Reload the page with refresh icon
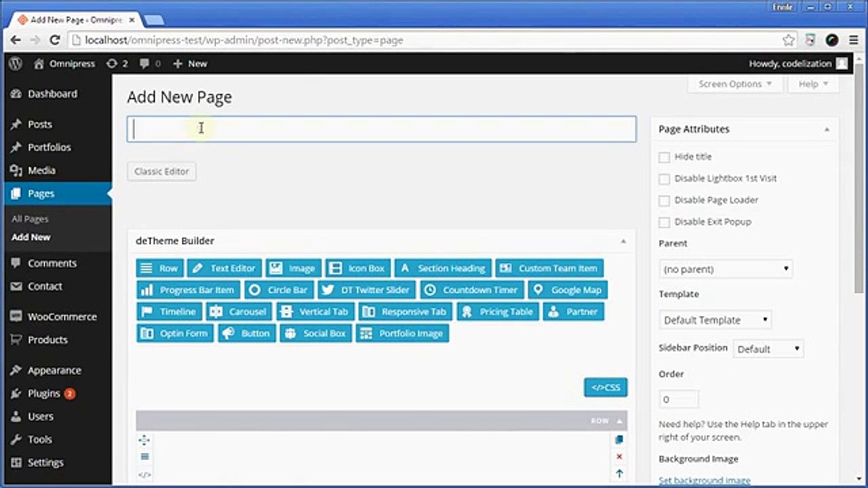The image size is (868, 488). (x=55, y=40)
